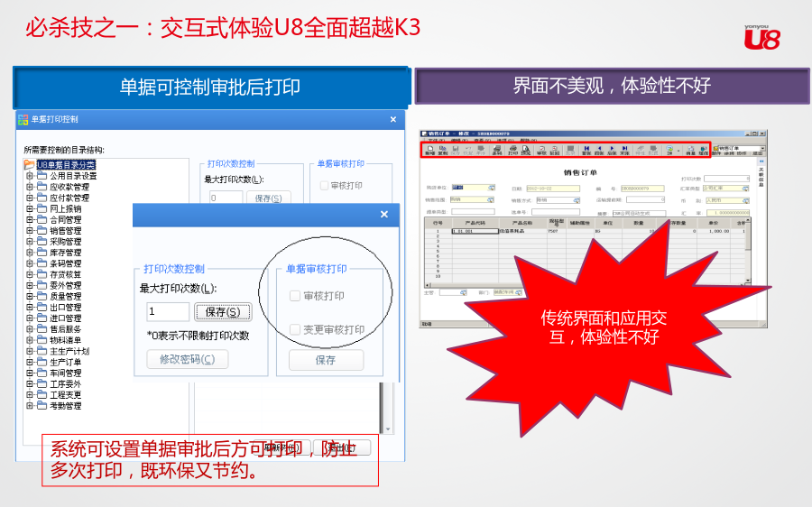Select 出口管理 in the directory tree

pyautogui.click(x=65, y=307)
